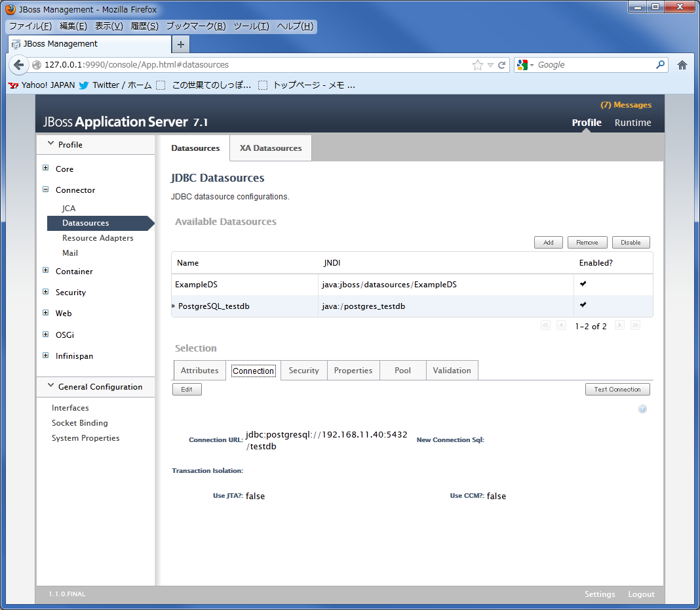Screen dimensions: 700x610
Task: Open Mail in the Connector tree
Action: click(70, 253)
